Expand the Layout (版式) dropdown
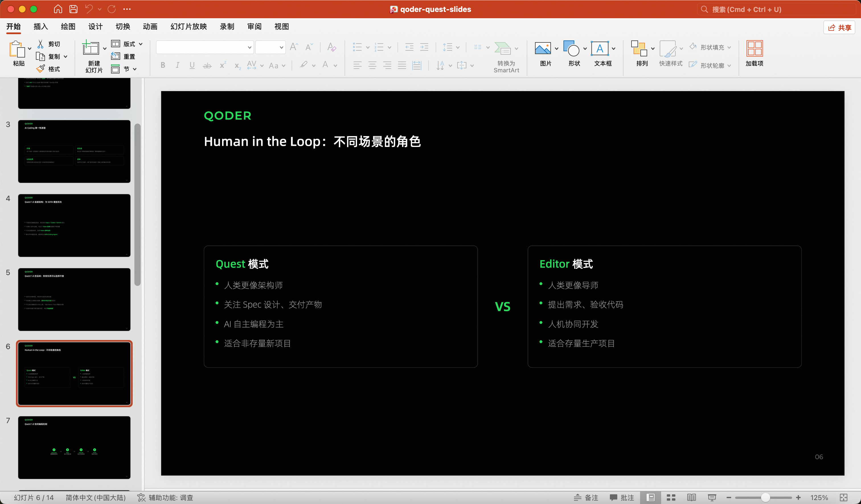The height and width of the screenshot is (504, 861). pyautogui.click(x=141, y=44)
